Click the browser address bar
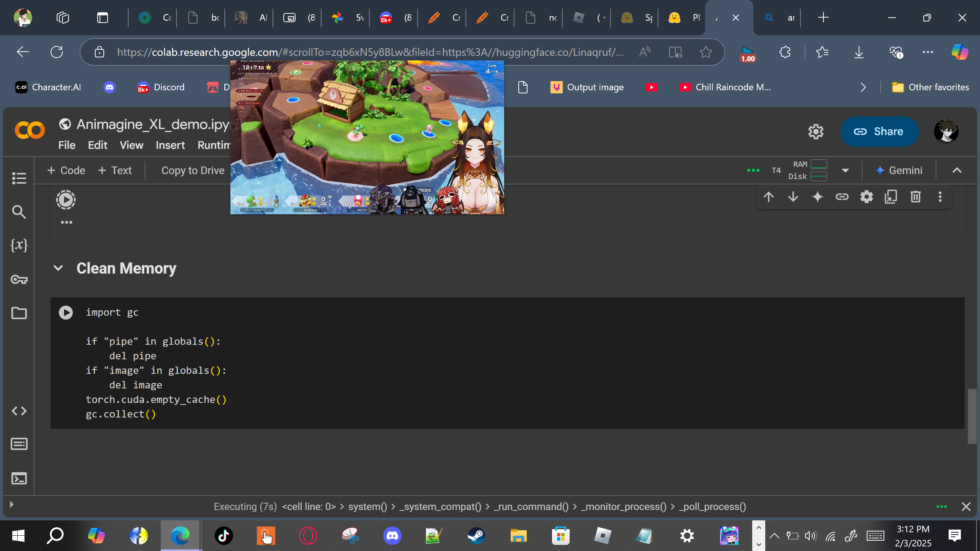This screenshot has width=980, height=551. click(371, 52)
